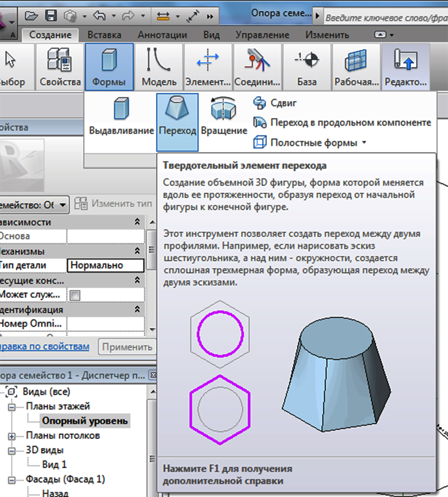The width and height of the screenshot is (448, 497).
Task: Toggle the Может служ... checkbox
Action: [75, 295]
